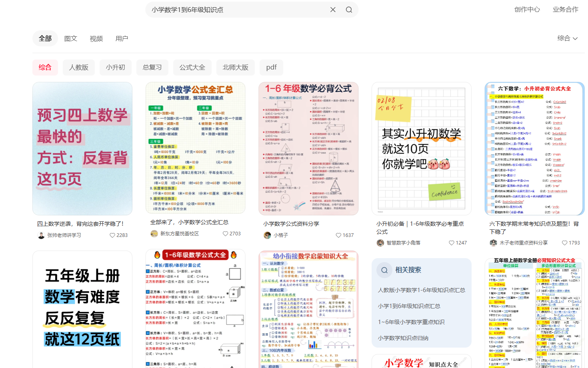Click 智慧数学小角落's profile avatar
The image size is (588, 368).
[x=380, y=243]
